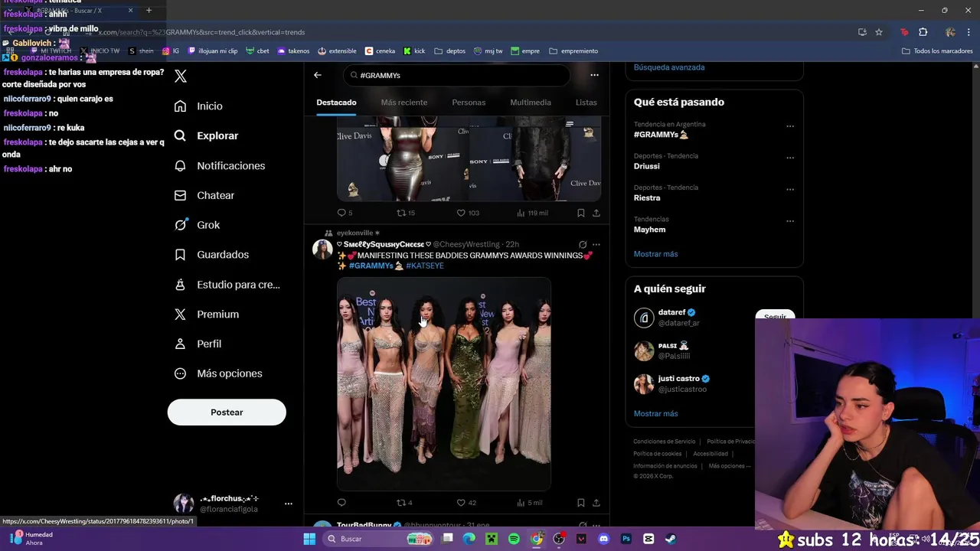Open Condiciones de Servicio link
The width and height of the screenshot is (980, 551).
[x=665, y=442]
